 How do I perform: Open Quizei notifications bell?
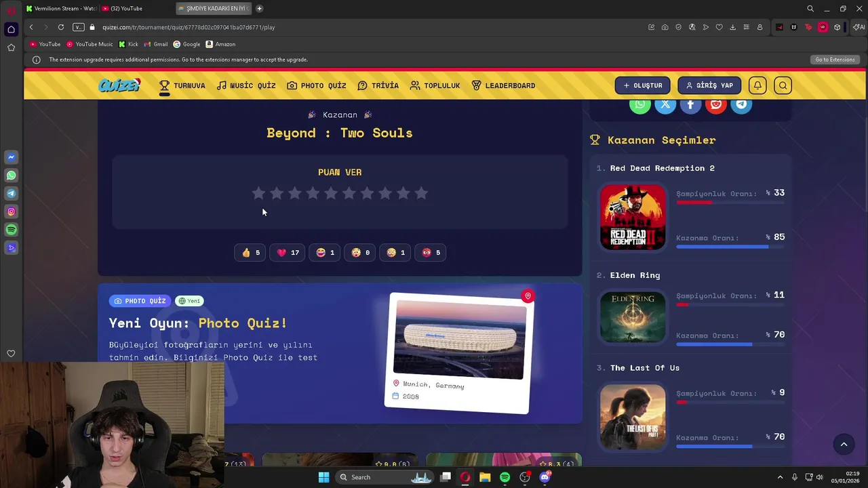(757, 85)
